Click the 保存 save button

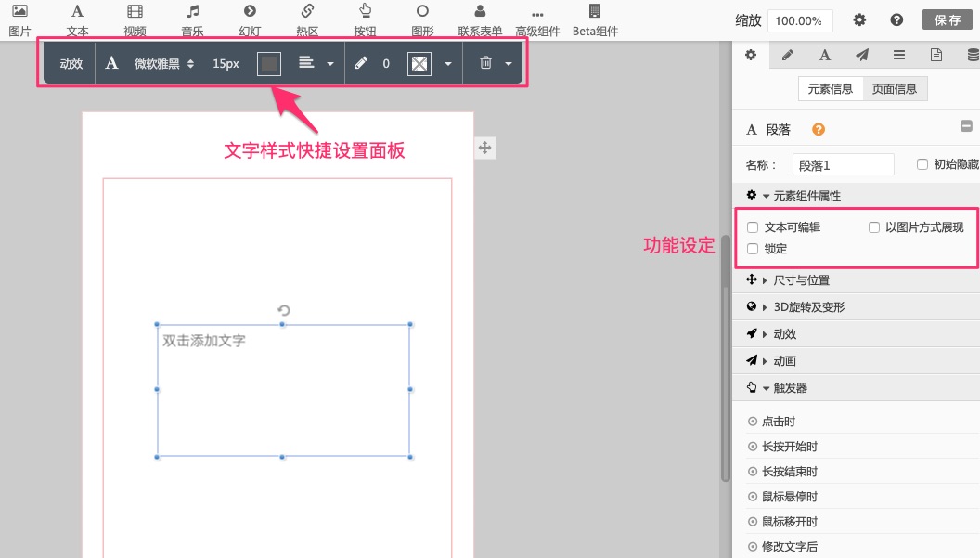coord(948,20)
